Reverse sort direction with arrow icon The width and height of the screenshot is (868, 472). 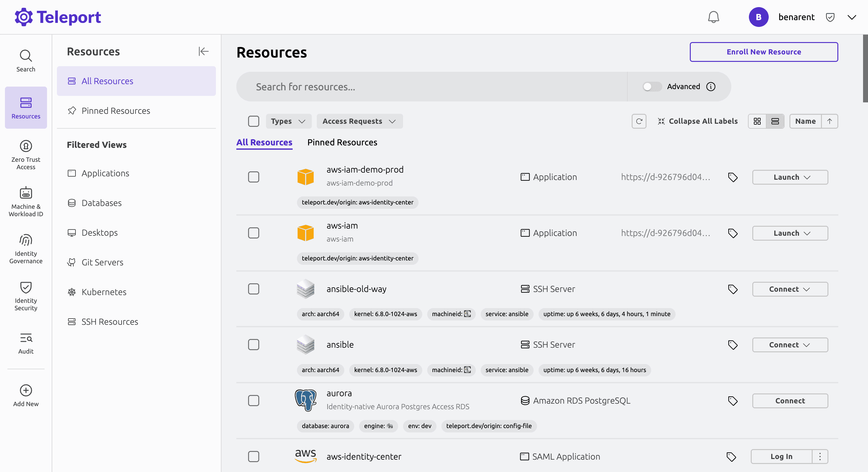pos(830,121)
